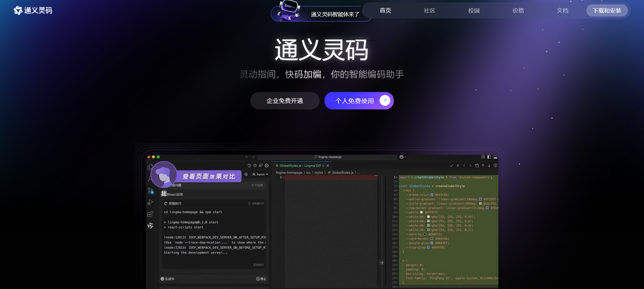644x289 pixels.
Task: Open the #615CED brand-color swatch
Action: pyautogui.click(x=432, y=195)
